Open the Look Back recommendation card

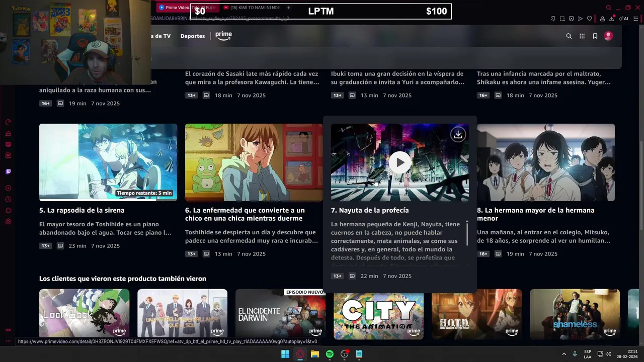pos(84,314)
